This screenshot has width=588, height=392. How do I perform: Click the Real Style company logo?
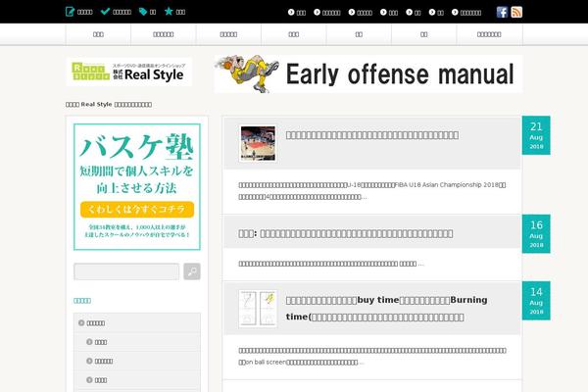pos(129,72)
